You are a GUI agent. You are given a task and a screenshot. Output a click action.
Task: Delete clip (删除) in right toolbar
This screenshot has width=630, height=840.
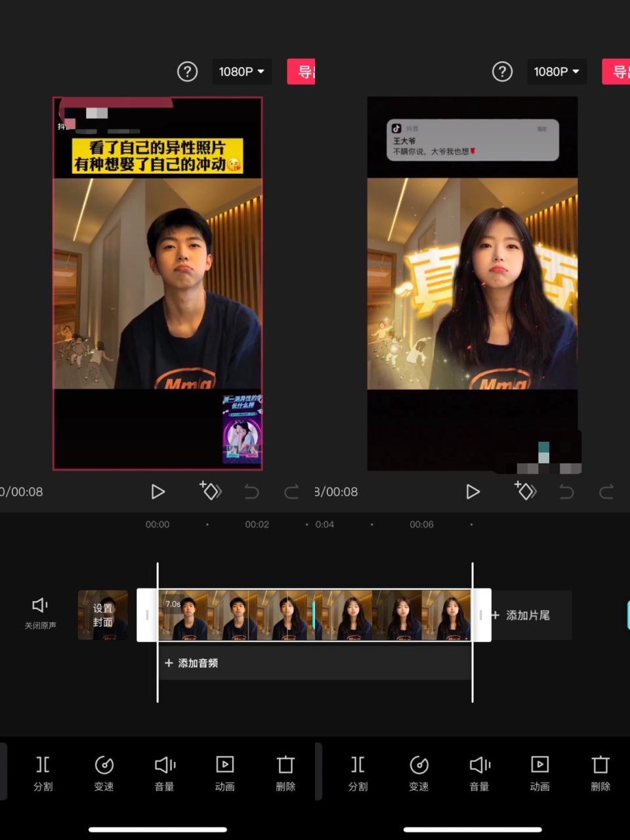[x=600, y=773]
